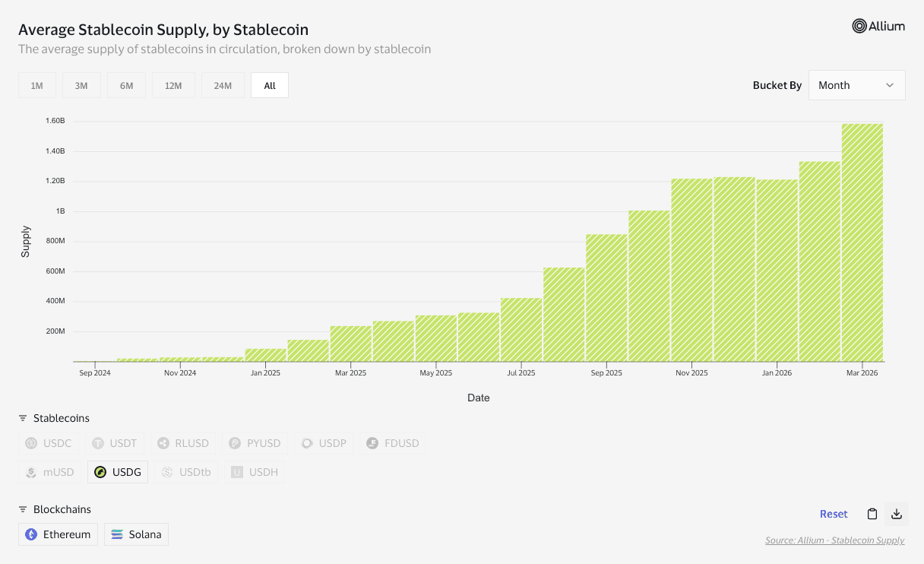Toggle the RLUSD stablecoin filter
Viewport: 924px width, 564px height.
184,443
